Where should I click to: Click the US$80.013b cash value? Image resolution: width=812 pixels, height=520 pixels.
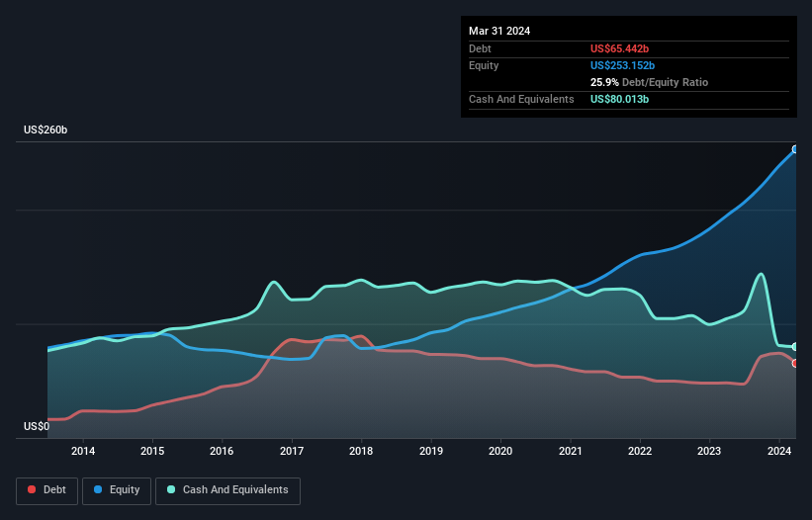pyautogui.click(x=619, y=99)
